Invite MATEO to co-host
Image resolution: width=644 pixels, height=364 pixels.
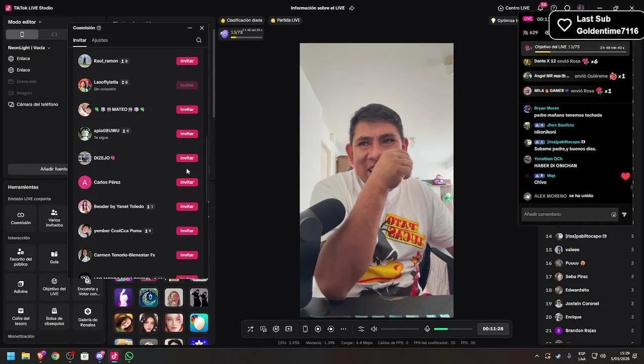(x=187, y=109)
